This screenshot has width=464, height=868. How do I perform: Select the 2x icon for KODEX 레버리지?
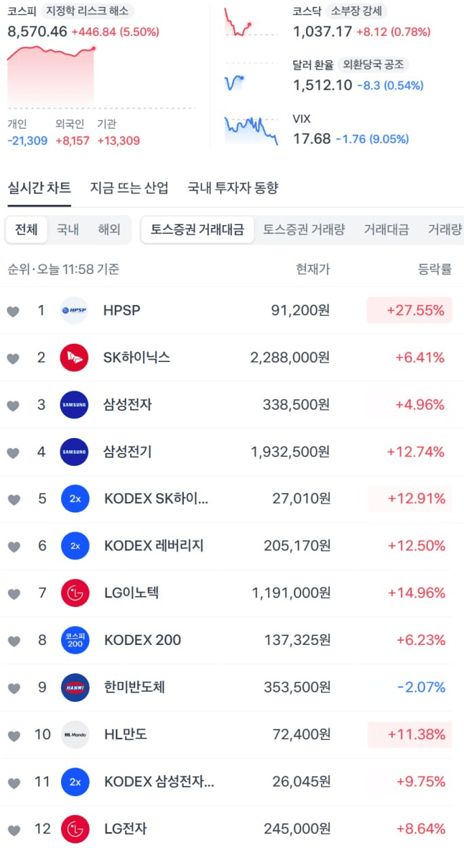[x=75, y=546]
